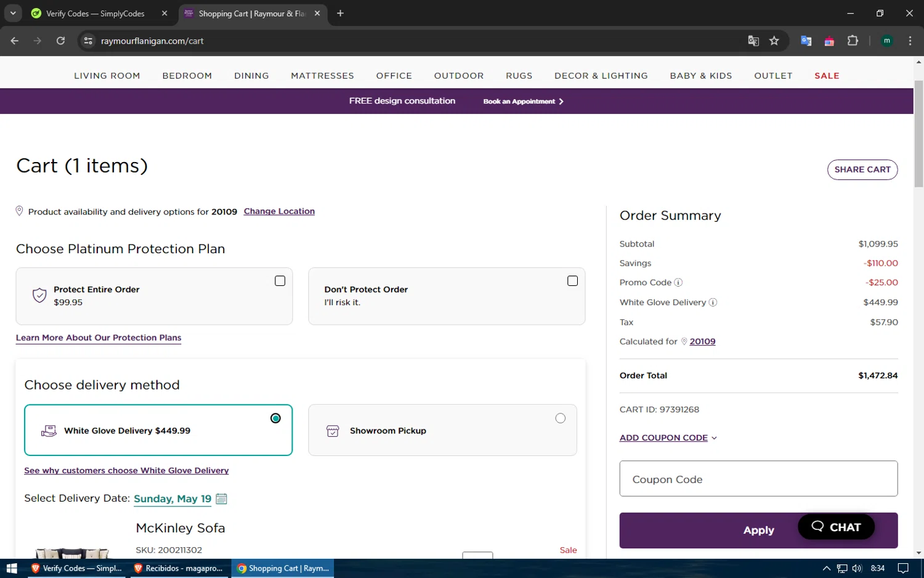
Task: Open the MATTRESSES menu
Action: [322, 76]
